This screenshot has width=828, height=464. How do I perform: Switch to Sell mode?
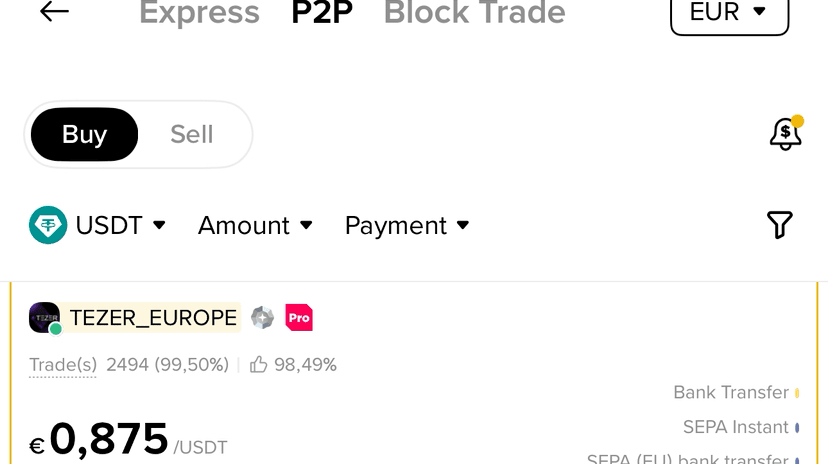[192, 135]
